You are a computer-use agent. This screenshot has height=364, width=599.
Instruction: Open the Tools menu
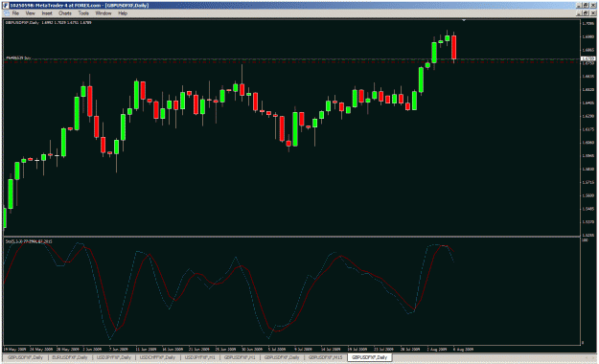pos(83,13)
